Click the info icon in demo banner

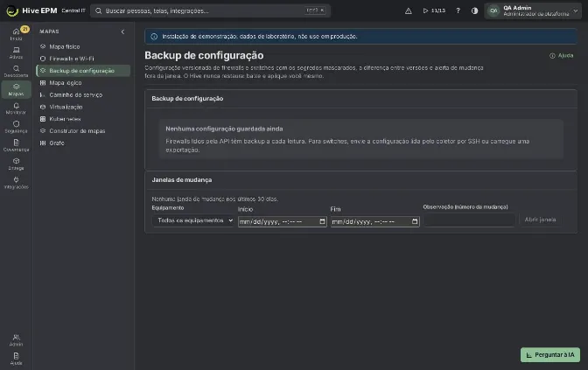[154, 37]
